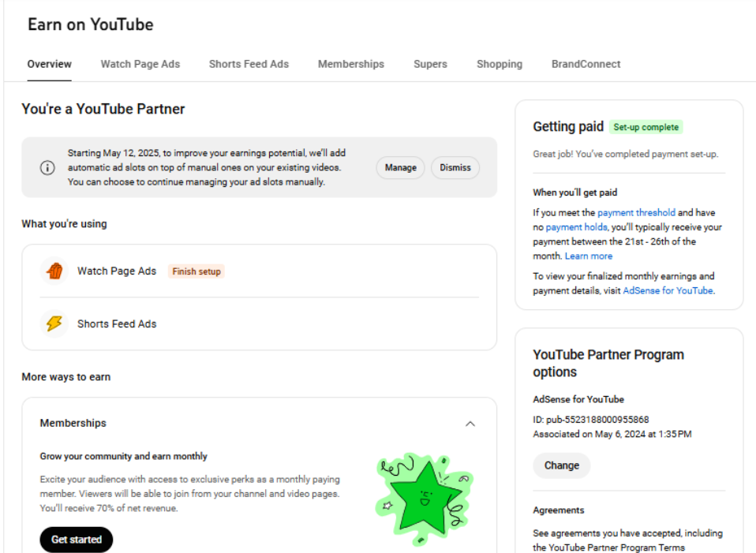Open the AdSense for YouTube link
756x553 pixels.
[668, 290]
